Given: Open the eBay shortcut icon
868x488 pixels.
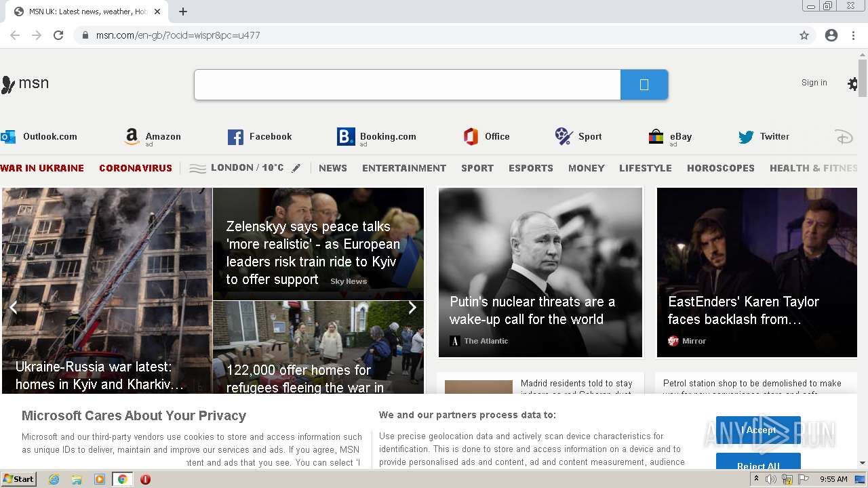Looking at the screenshot, I should coord(656,137).
